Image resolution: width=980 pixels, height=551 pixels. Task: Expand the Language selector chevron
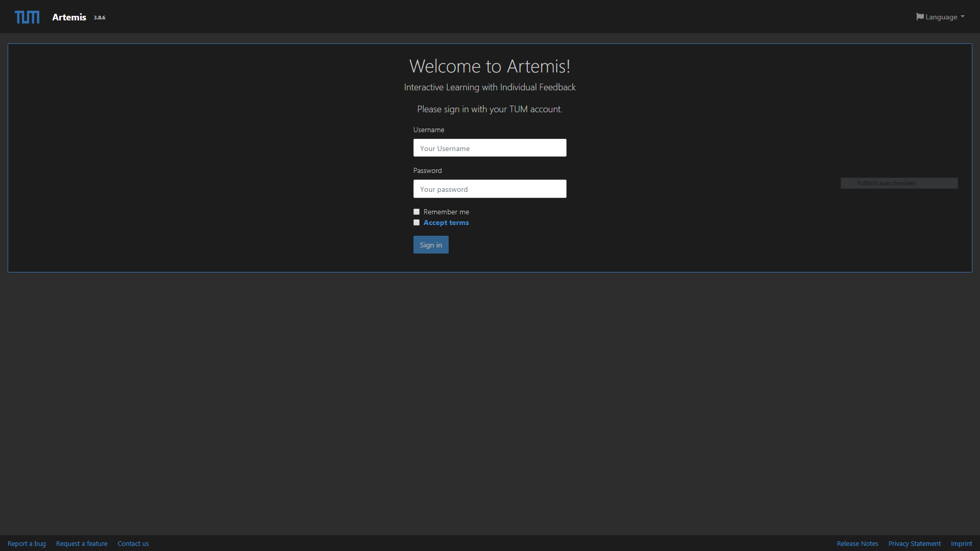[x=962, y=17]
